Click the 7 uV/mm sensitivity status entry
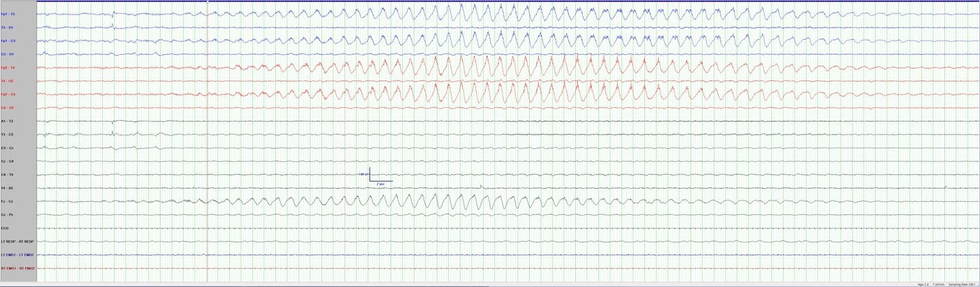 (938, 284)
